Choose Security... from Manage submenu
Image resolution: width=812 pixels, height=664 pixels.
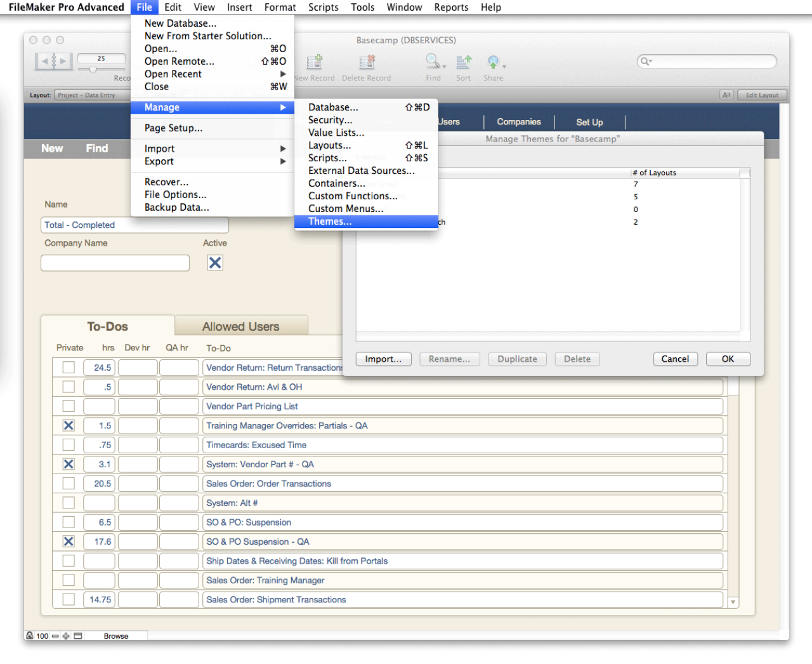click(366, 120)
